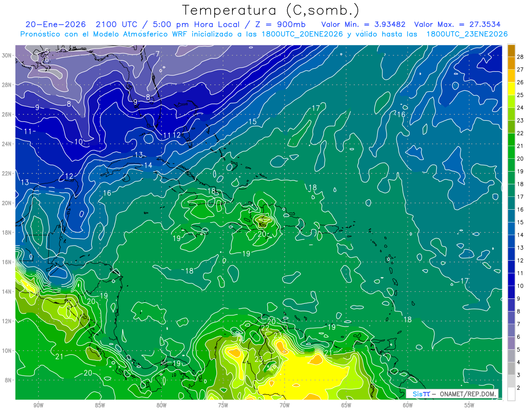Click legend value label "18" on the color bar

[521, 184]
